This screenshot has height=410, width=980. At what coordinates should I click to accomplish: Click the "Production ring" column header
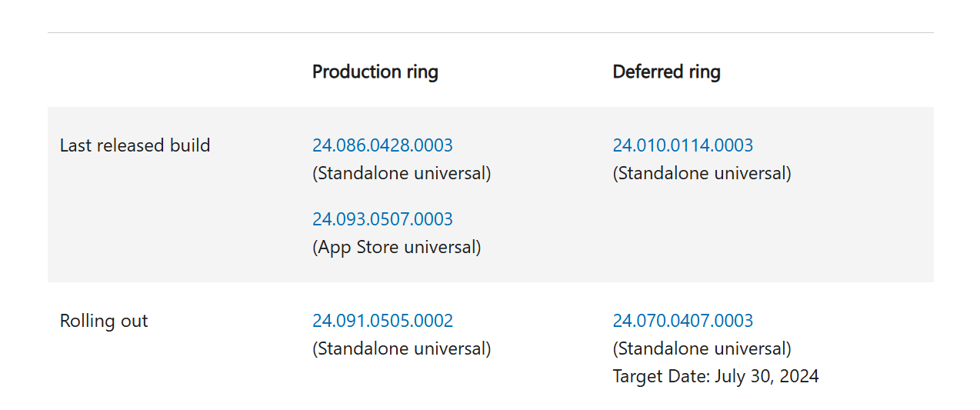tap(375, 72)
